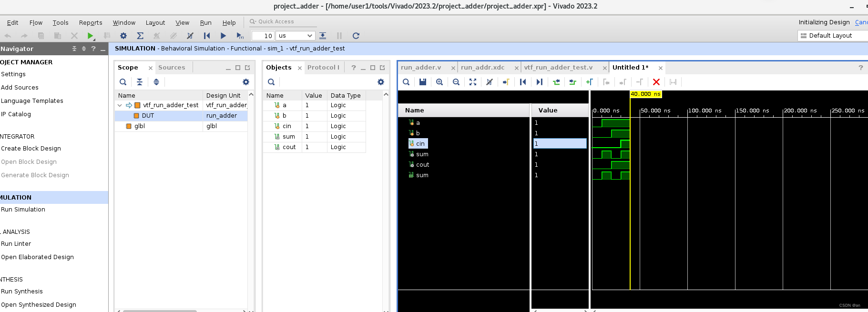Expand all in the Scope panel
The height and width of the screenshot is (312, 868).
tap(156, 82)
